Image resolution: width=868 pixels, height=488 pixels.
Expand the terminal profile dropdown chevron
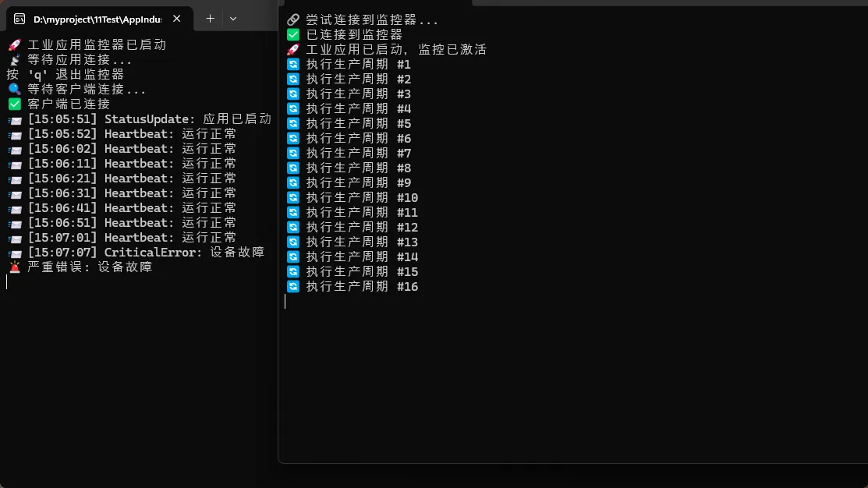pyautogui.click(x=232, y=19)
